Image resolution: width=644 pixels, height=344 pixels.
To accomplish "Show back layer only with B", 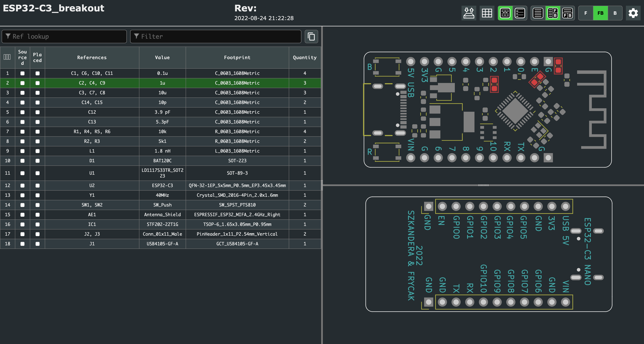I will (x=615, y=13).
